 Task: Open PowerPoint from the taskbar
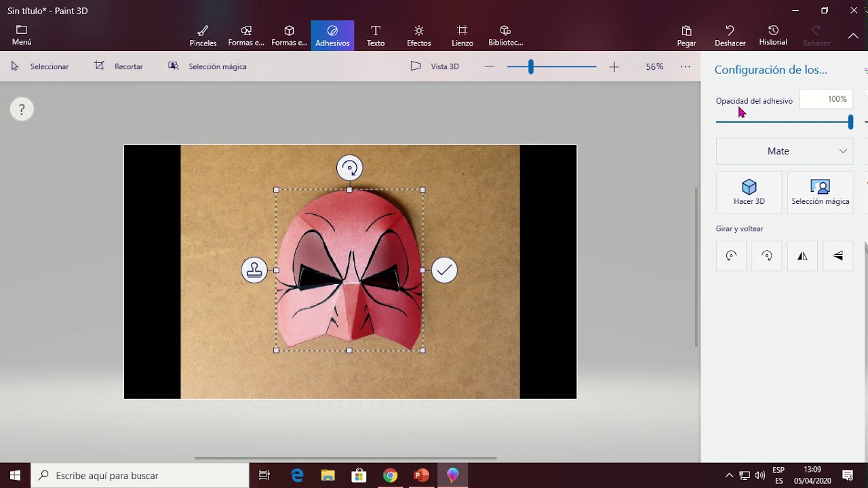[x=421, y=475]
